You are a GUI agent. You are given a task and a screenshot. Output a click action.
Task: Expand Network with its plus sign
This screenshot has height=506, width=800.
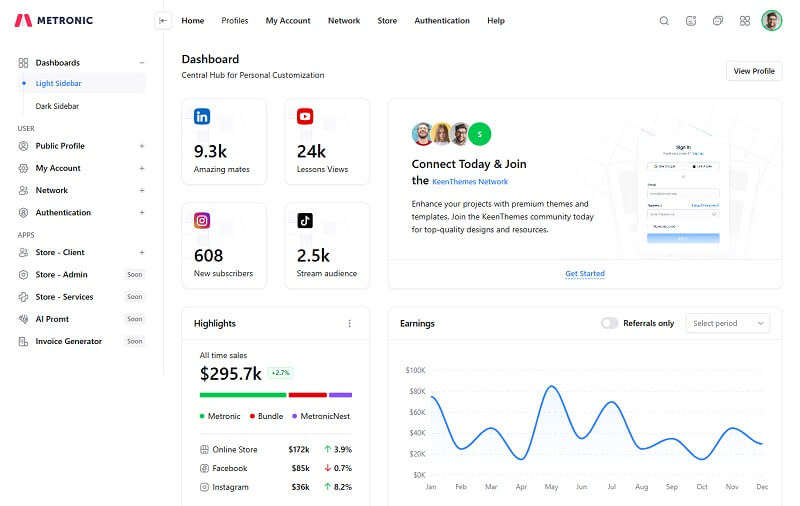click(x=142, y=190)
